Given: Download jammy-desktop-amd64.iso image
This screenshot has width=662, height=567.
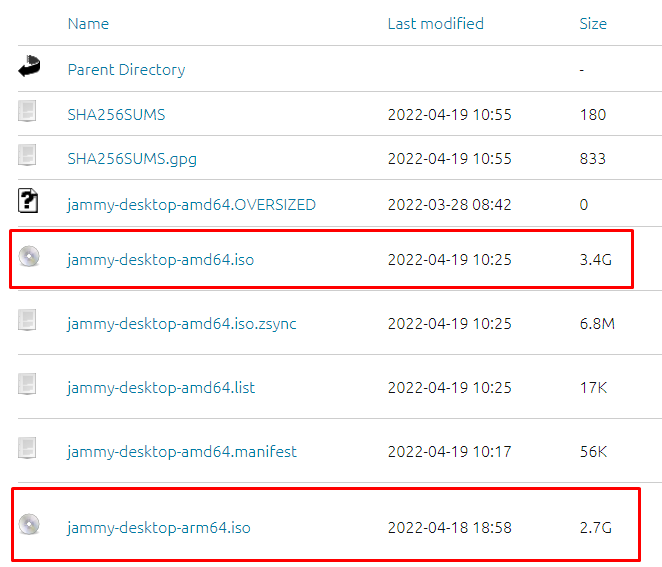Looking at the screenshot, I should [x=160, y=260].
